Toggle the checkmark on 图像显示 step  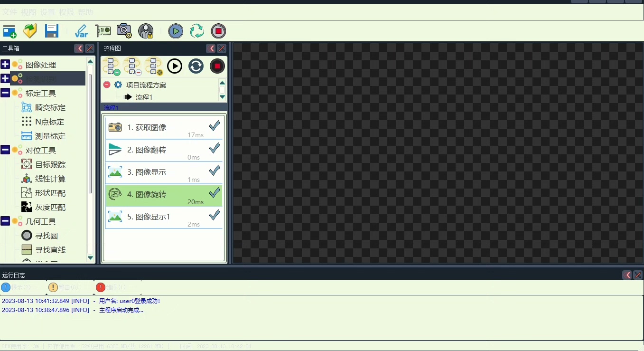point(215,170)
